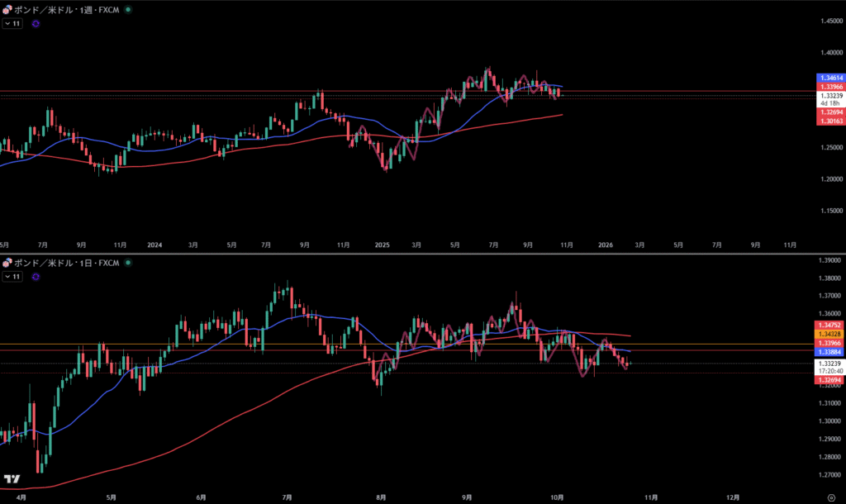Expand the 11 indicators legend on weekly chart
The width and height of the screenshot is (846, 504).
point(12,24)
